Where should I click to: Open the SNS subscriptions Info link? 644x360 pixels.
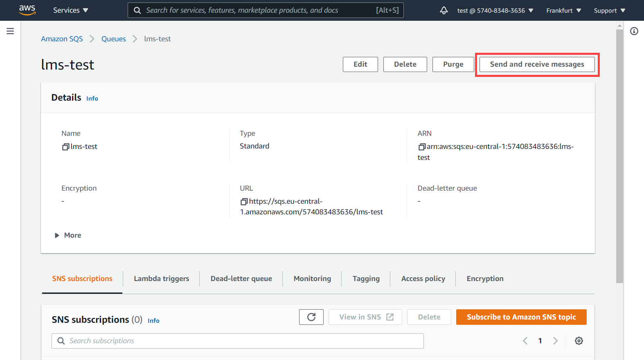point(153,321)
